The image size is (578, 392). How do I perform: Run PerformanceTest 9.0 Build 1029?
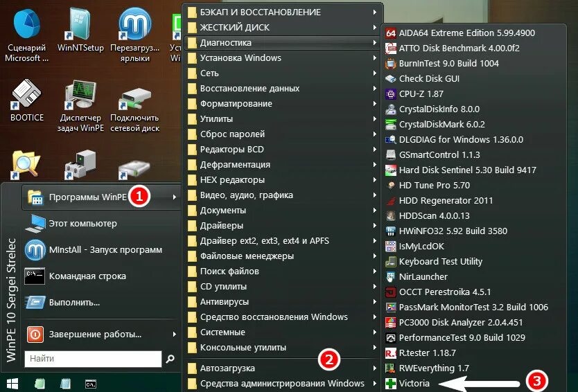pyautogui.click(x=474, y=338)
